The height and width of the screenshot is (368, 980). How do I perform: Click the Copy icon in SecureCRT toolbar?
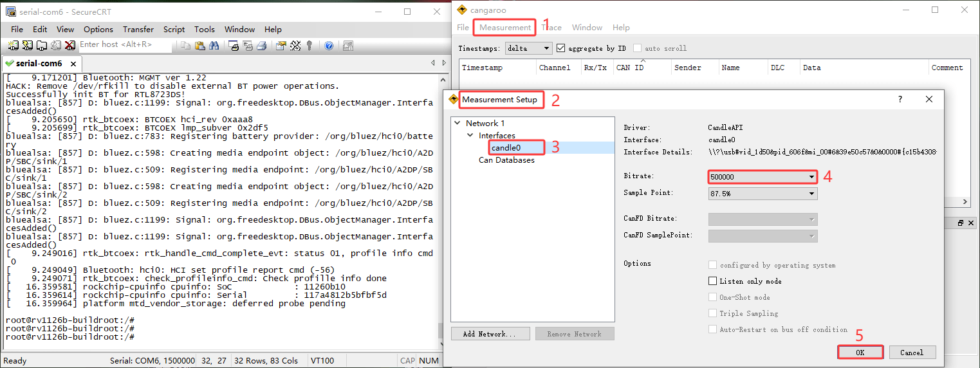(x=185, y=45)
